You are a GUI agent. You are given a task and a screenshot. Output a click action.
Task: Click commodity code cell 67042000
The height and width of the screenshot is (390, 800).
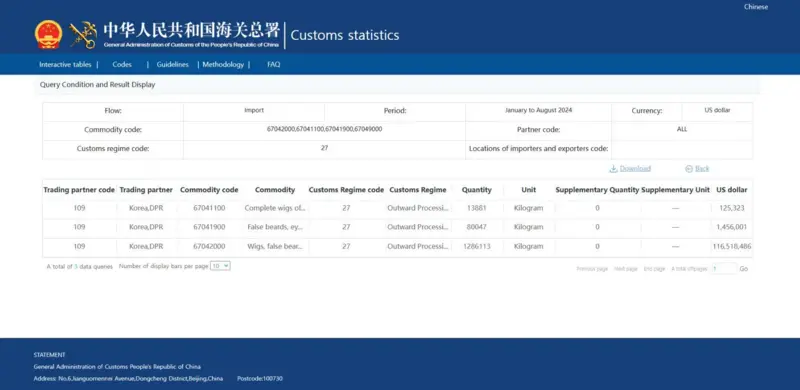[x=209, y=247]
